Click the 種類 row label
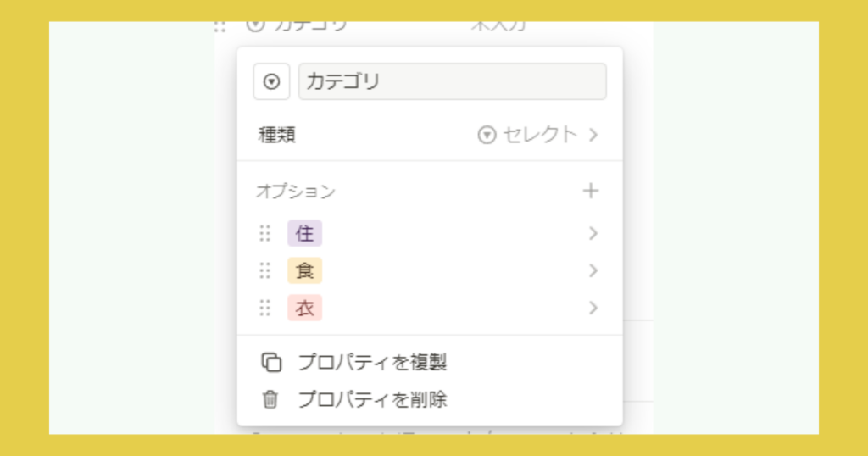This screenshot has height=456, width=868. [x=277, y=135]
